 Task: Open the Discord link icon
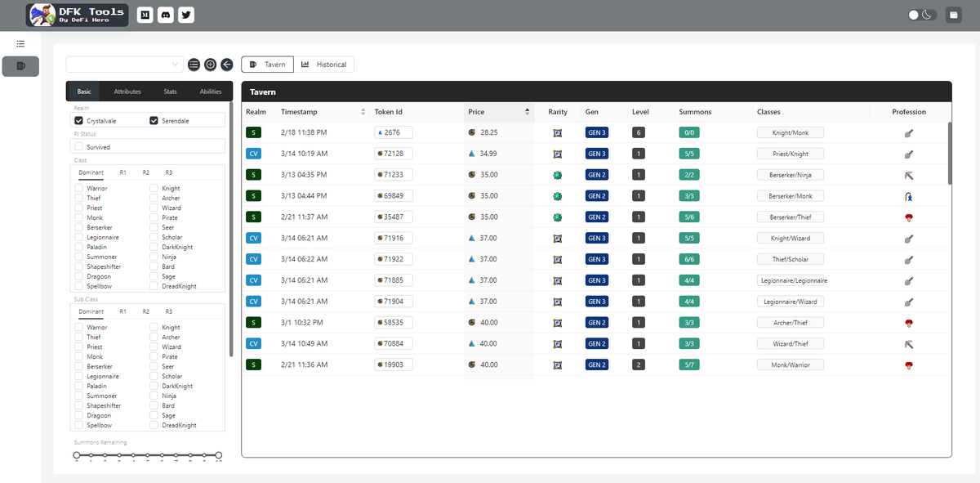pyautogui.click(x=166, y=15)
